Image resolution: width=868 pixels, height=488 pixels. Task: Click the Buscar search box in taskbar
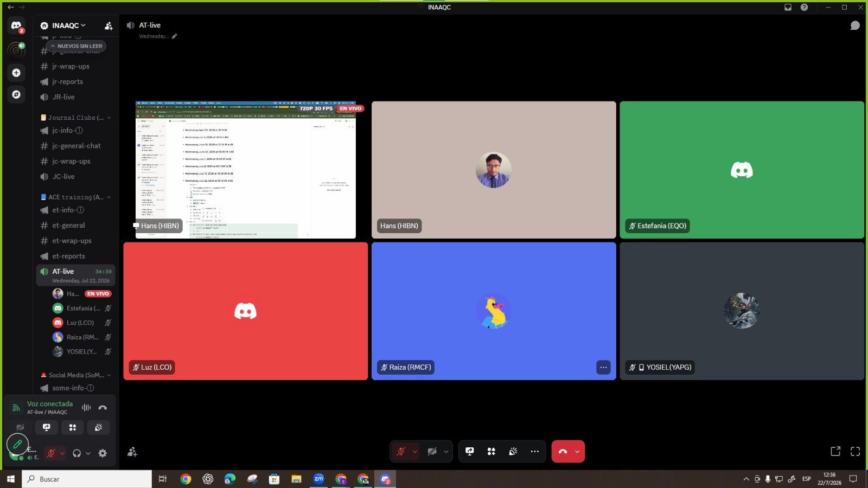pos(87,479)
